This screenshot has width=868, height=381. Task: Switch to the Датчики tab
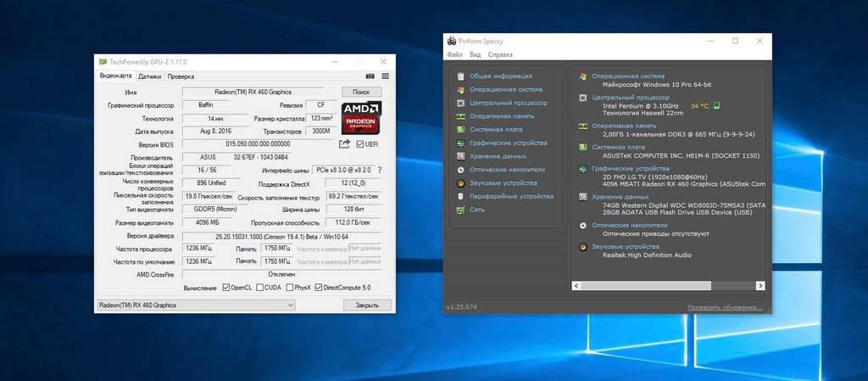(x=150, y=76)
